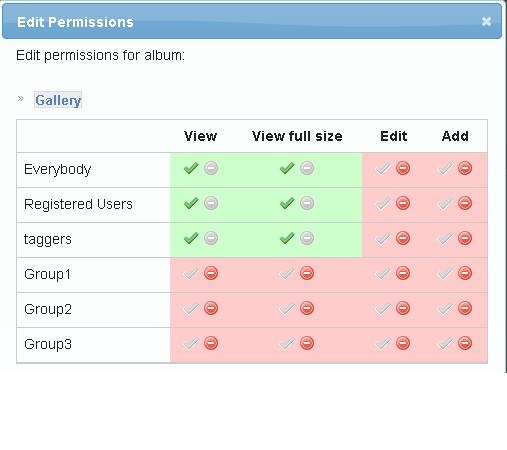The width and height of the screenshot is (507, 450).
Task: Allow Add for Group1
Action: [x=445, y=273]
